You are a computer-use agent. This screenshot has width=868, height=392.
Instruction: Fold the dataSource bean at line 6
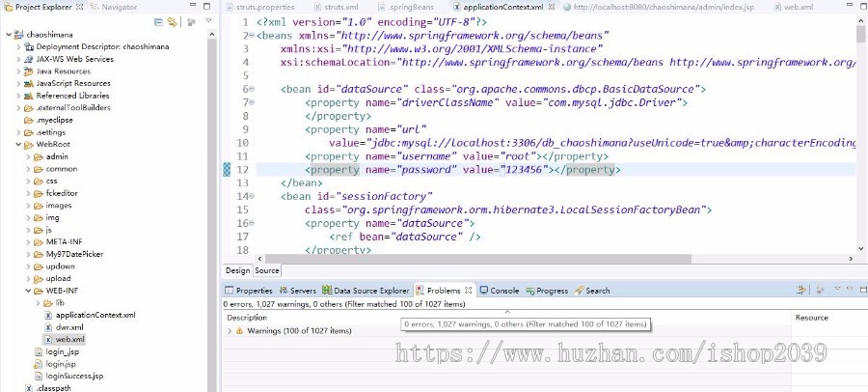coord(252,89)
